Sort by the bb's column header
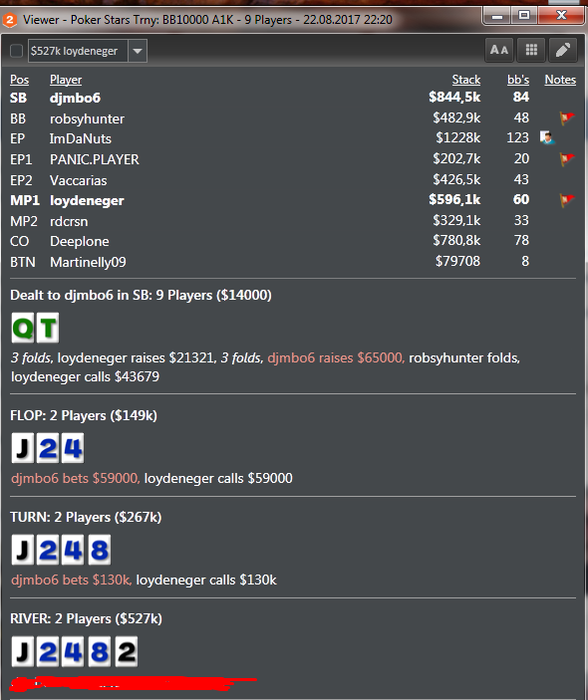 pyautogui.click(x=518, y=80)
